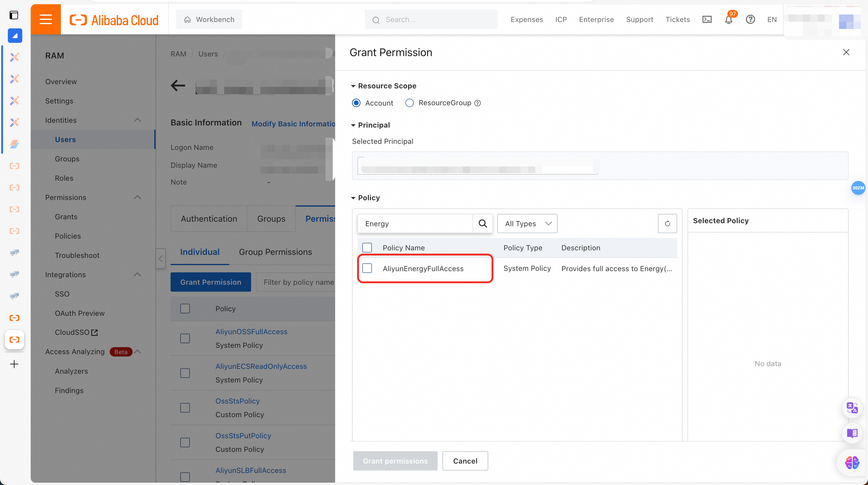Click the policy search magnifier icon
Screen dimensions: 868x485
[x=483, y=223]
